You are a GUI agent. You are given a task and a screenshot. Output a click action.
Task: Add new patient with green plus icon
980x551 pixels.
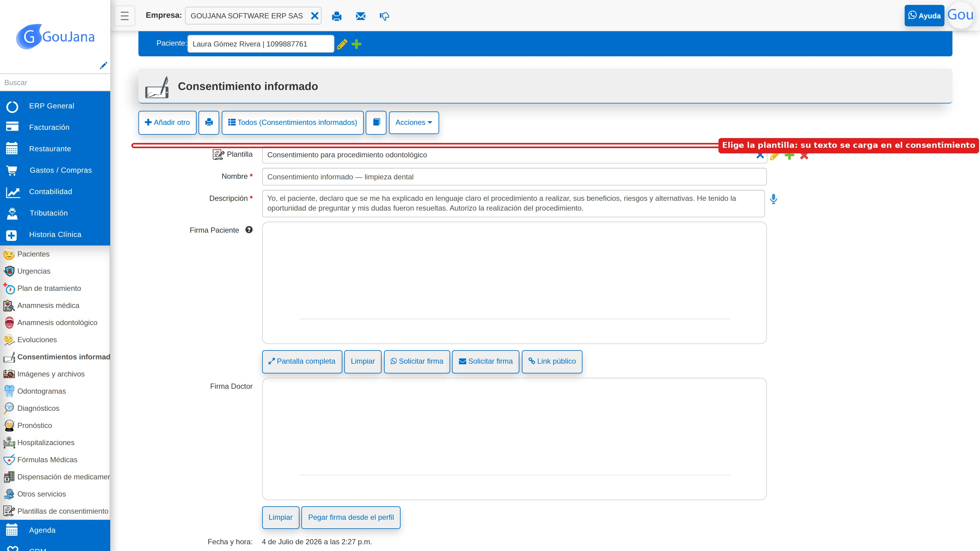click(x=356, y=44)
